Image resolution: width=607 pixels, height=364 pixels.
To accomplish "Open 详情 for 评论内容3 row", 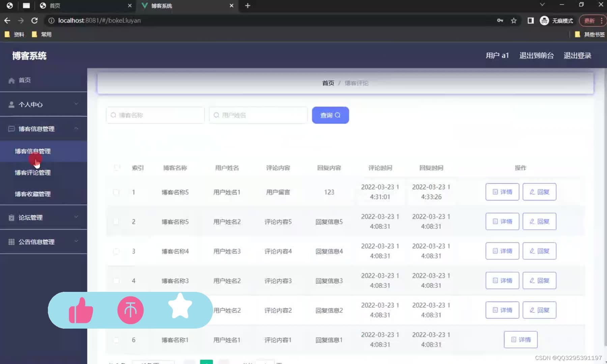I will (x=502, y=280).
